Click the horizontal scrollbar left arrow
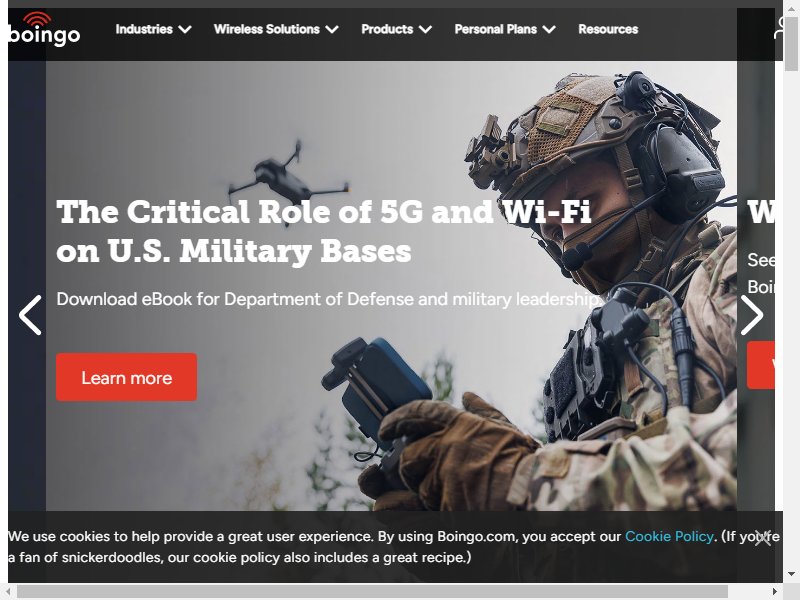This screenshot has width=800, height=600. [8, 591]
